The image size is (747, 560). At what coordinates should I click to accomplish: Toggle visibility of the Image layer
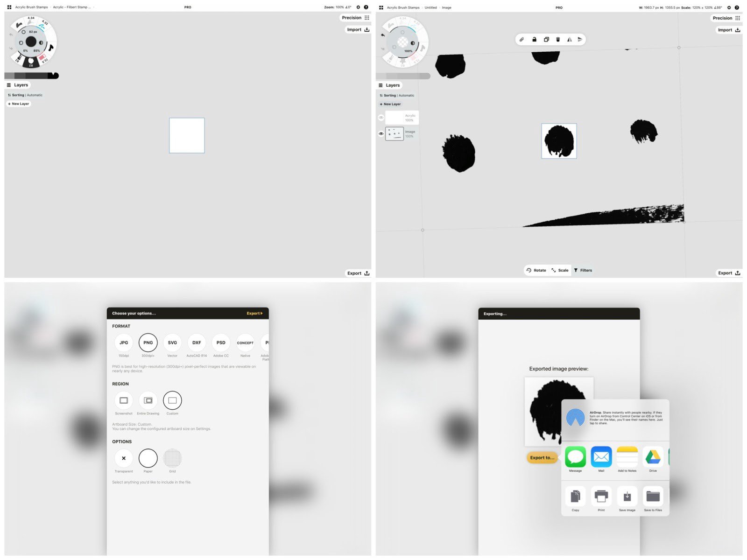tap(381, 134)
